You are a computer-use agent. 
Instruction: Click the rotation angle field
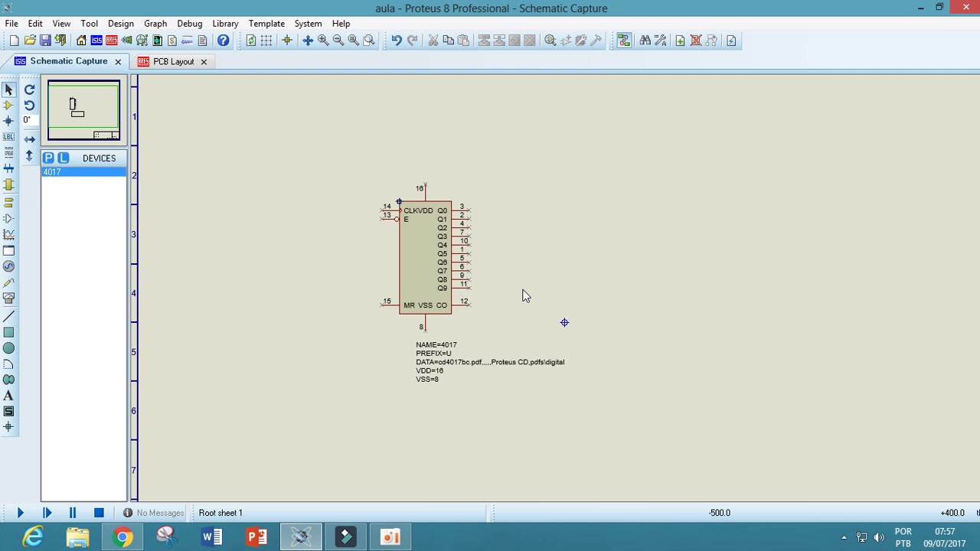click(29, 120)
